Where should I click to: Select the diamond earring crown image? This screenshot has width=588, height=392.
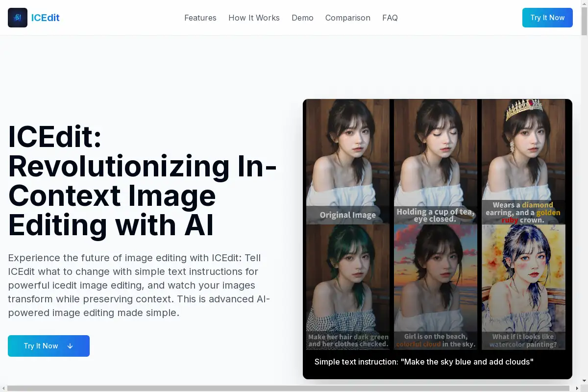[x=523, y=162]
